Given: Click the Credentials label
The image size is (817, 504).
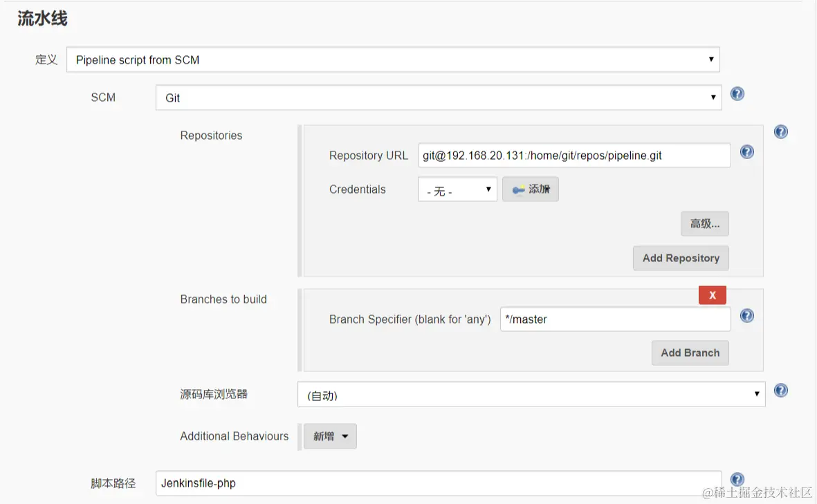Looking at the screenshot, I should pos(358,189).
